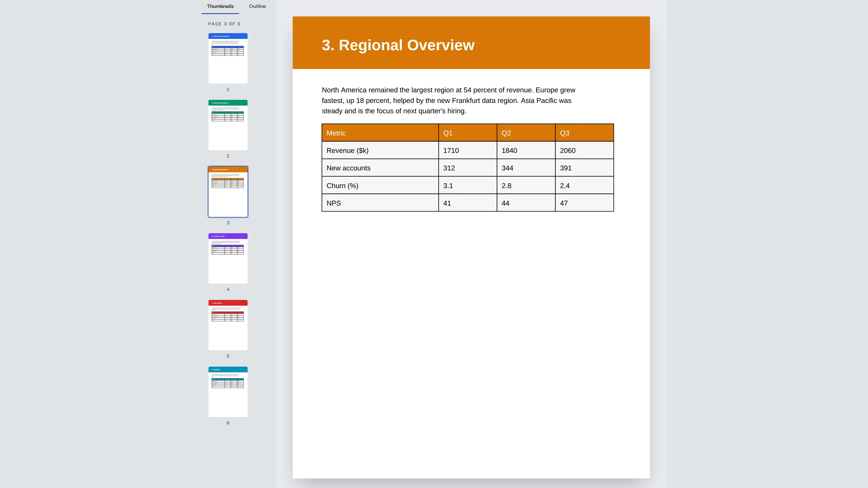Select page 5 Operations thumbnail

click(x=228, y=325)
